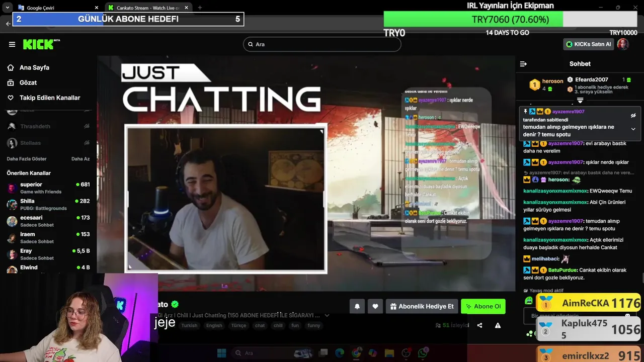Focus the Kick search field Ara
The image size is (644, 362).
(322, 44)
